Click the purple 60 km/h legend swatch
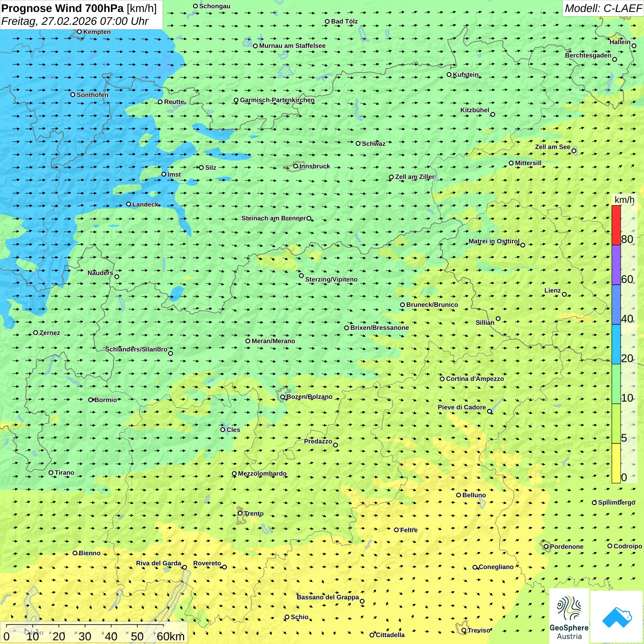Screen dimensions: 644x644 point(616,265)
